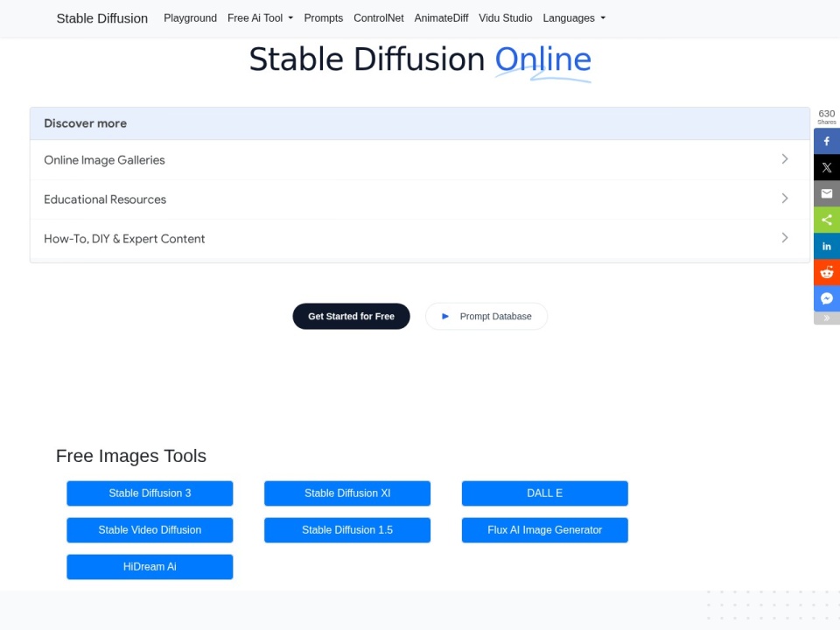Click the green ShareThis icon

click(x=827, y=220)
